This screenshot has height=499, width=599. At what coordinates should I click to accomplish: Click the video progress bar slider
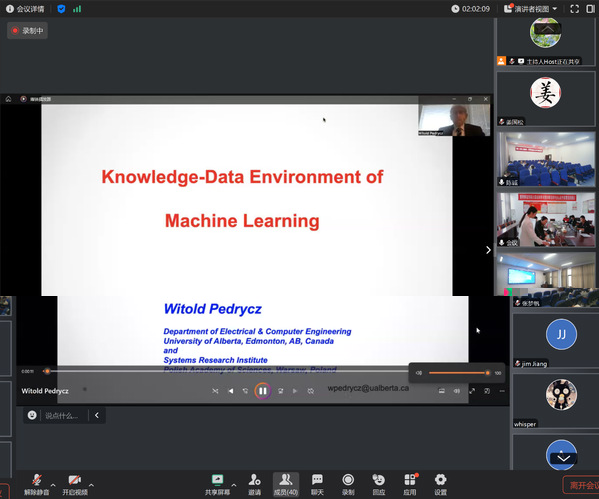tap(225, 371)
